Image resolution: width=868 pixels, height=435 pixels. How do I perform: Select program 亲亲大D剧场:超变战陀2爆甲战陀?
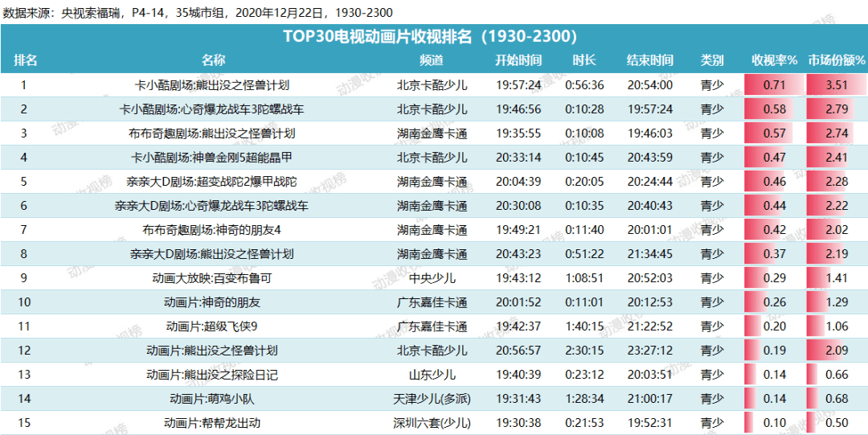point(212,182)
